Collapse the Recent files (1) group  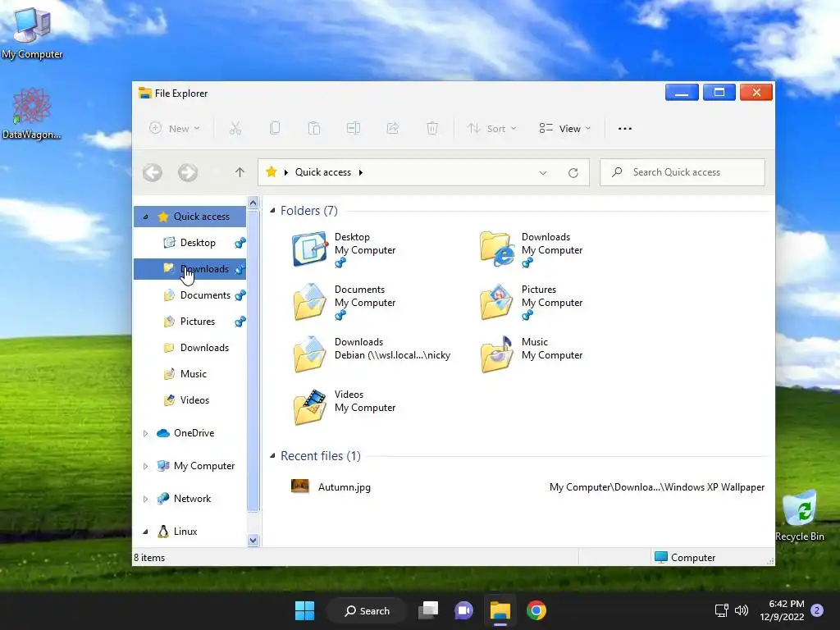pyautogui.click(x=272, y=456)
